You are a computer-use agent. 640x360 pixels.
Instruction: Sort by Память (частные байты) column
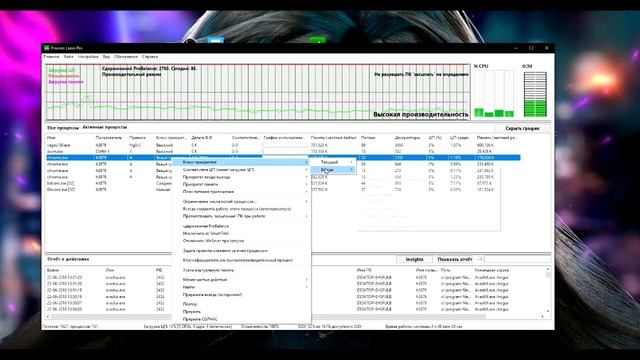pyautogui.click(x=334, y=138)
